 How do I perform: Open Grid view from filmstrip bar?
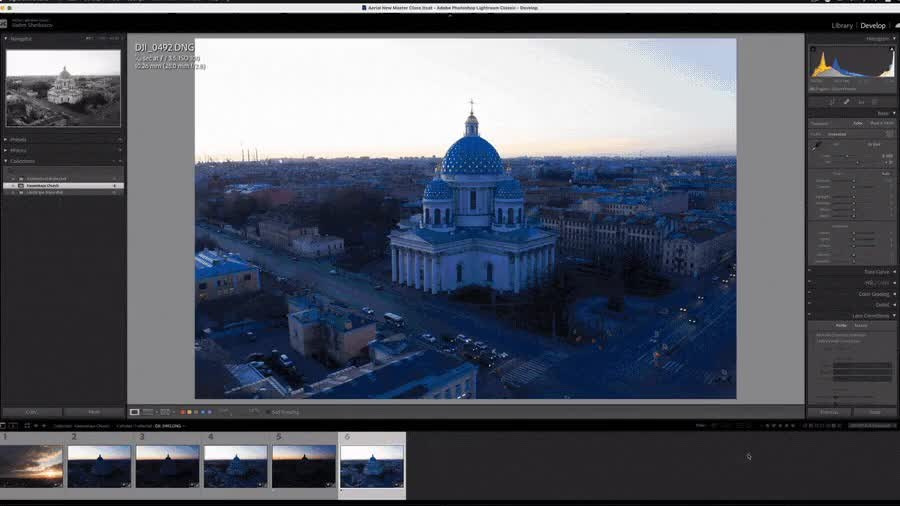27,426
